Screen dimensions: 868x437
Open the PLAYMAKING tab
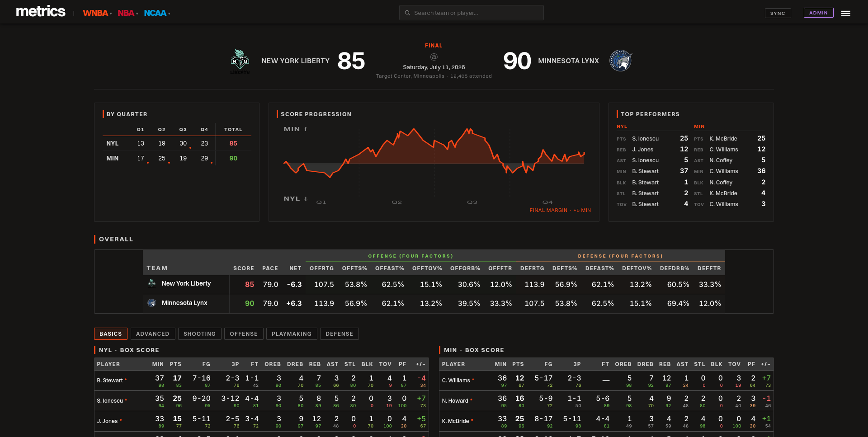tap(292, 334)
